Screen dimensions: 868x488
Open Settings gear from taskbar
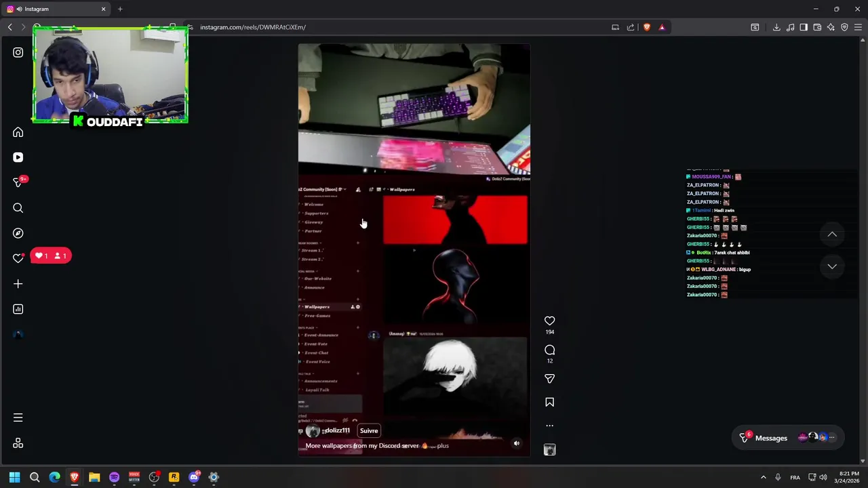pyautogui.click(x=214, y=477)
